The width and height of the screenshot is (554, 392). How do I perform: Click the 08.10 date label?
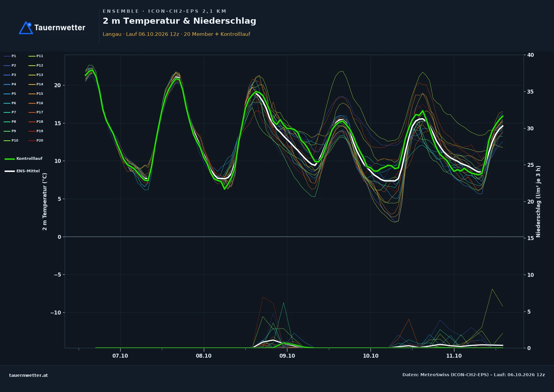coord(204,356)
